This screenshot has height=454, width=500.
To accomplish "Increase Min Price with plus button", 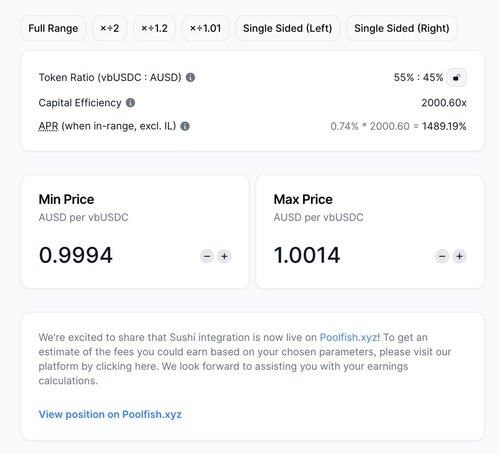I will [x=224, y=256].
